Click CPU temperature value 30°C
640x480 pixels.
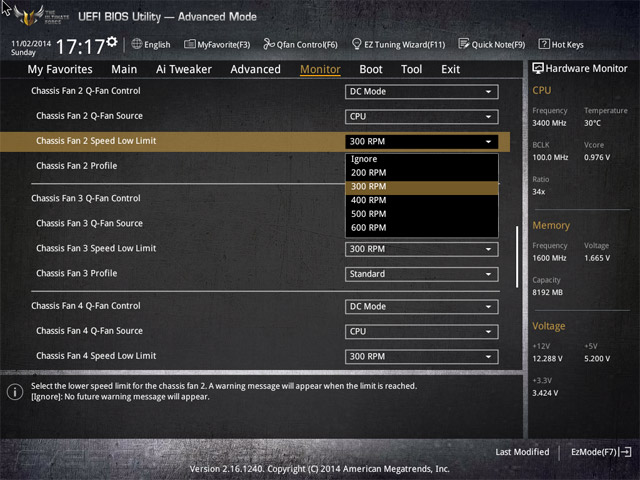click(592, 123)
